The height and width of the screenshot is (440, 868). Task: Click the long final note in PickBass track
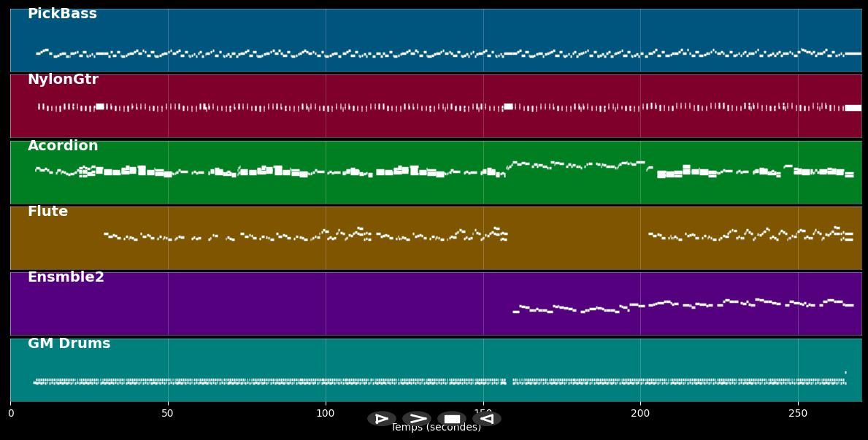point(852,53)
